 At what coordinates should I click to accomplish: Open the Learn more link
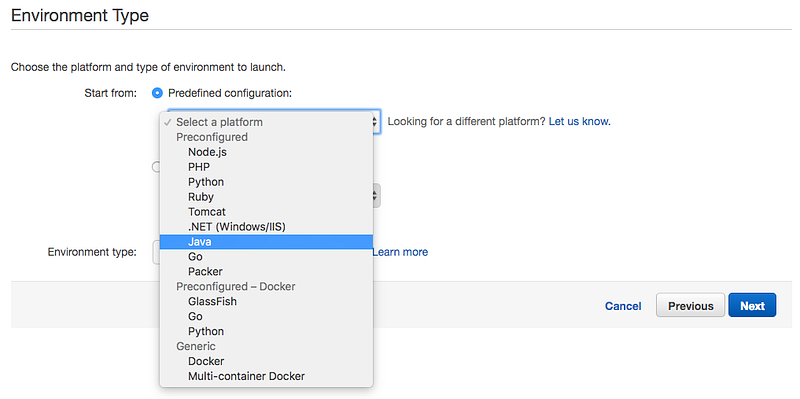[400, 252]
